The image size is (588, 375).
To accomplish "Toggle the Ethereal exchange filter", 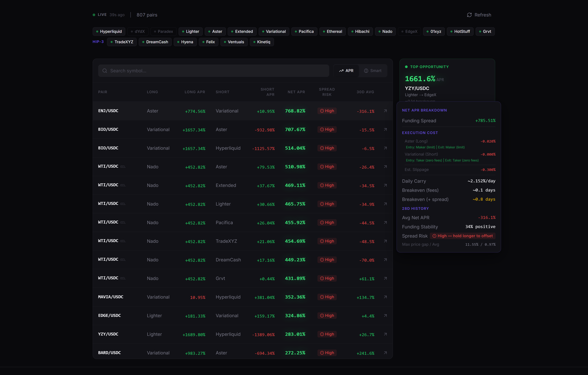I will pyautogui.click(x=332, y=32).
